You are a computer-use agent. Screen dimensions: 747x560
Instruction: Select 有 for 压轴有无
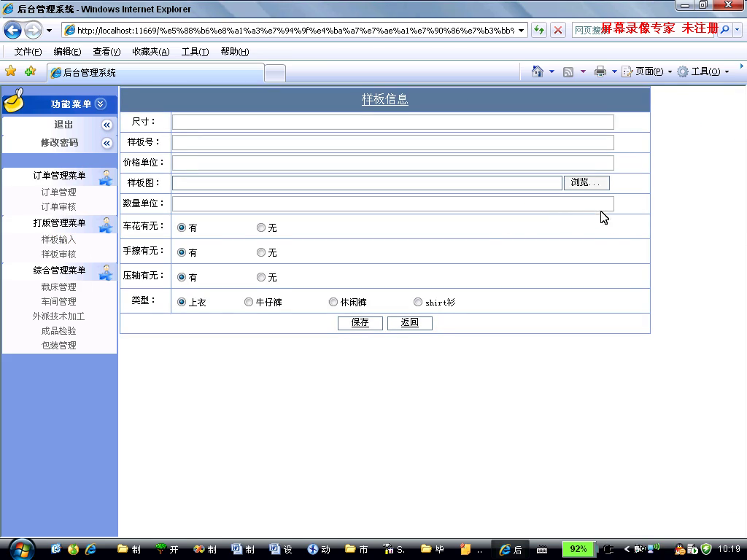tap(182, 277)
